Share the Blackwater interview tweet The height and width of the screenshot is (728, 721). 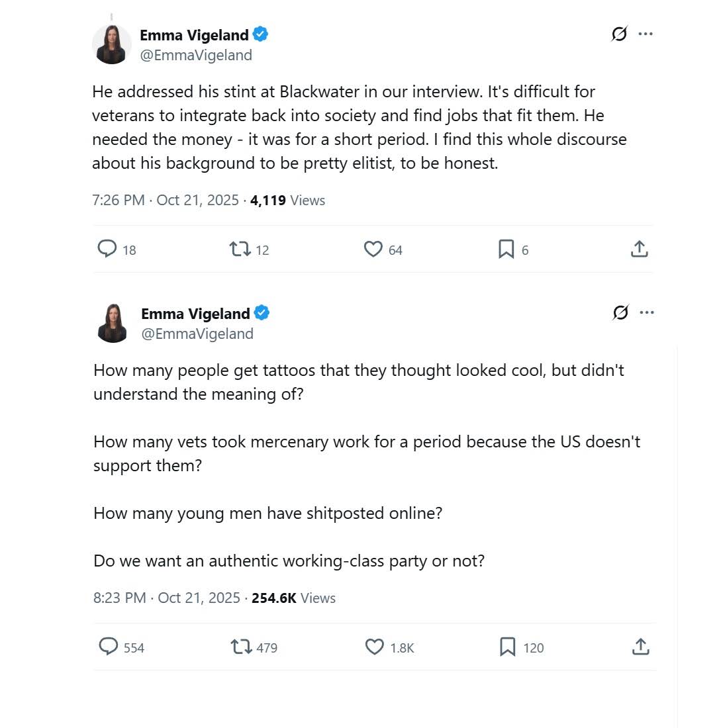tap(639, 249)
